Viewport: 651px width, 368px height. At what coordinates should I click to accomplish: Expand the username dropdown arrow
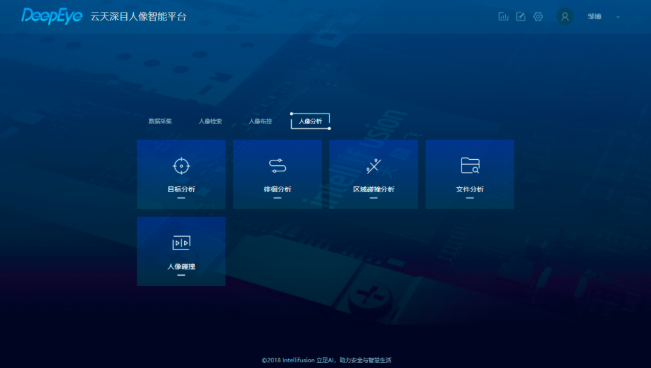point(618,17)
